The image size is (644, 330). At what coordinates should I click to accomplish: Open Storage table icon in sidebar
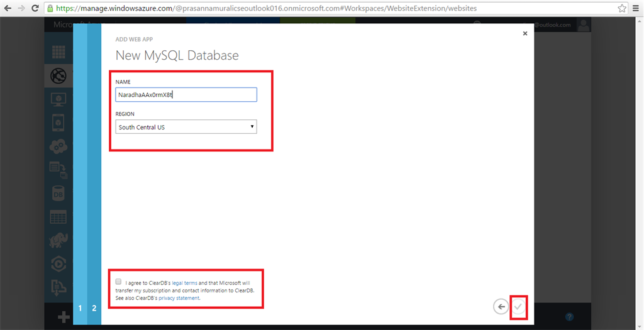[58, 217]
